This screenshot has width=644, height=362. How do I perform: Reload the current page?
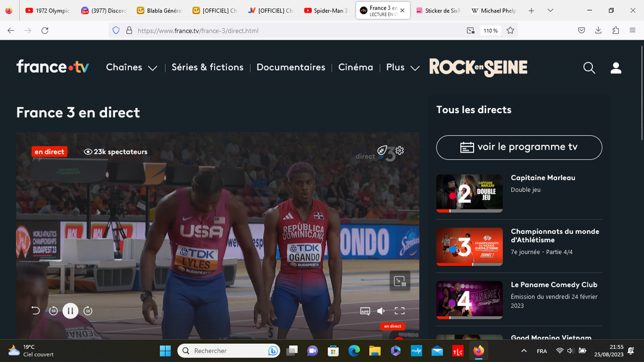45,30
